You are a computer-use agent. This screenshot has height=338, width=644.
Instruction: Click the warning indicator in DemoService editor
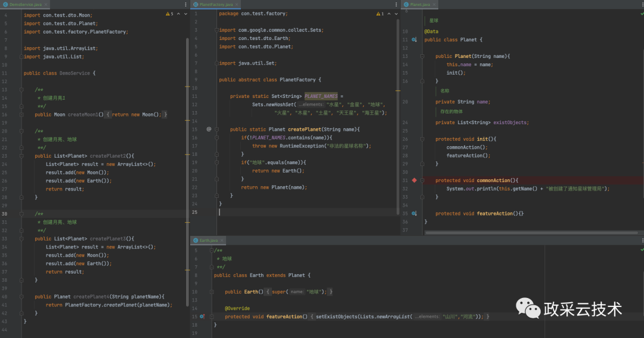pyautogui.click(x=169, y=13)
